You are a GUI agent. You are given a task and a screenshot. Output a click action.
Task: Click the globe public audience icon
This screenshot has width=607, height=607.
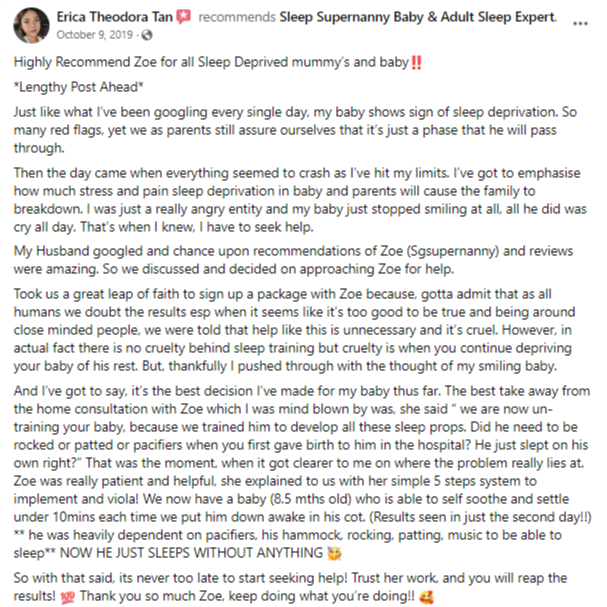pyautogui.click(x=147, y=35)
